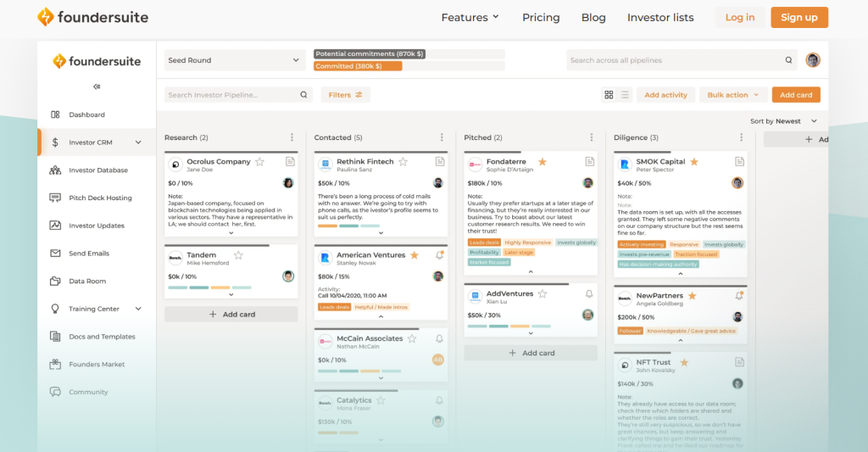Screen dimensions: 868x452
Task: Switch to list view icon
Action: point(625,95)
